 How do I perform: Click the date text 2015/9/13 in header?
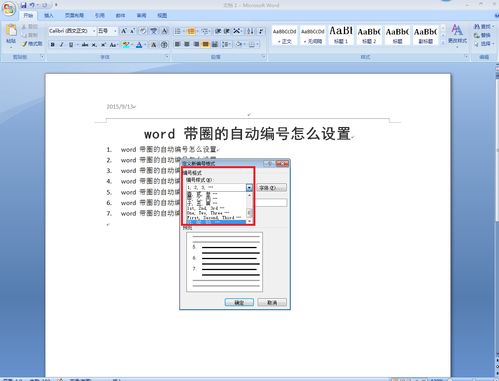coord(120,107)
